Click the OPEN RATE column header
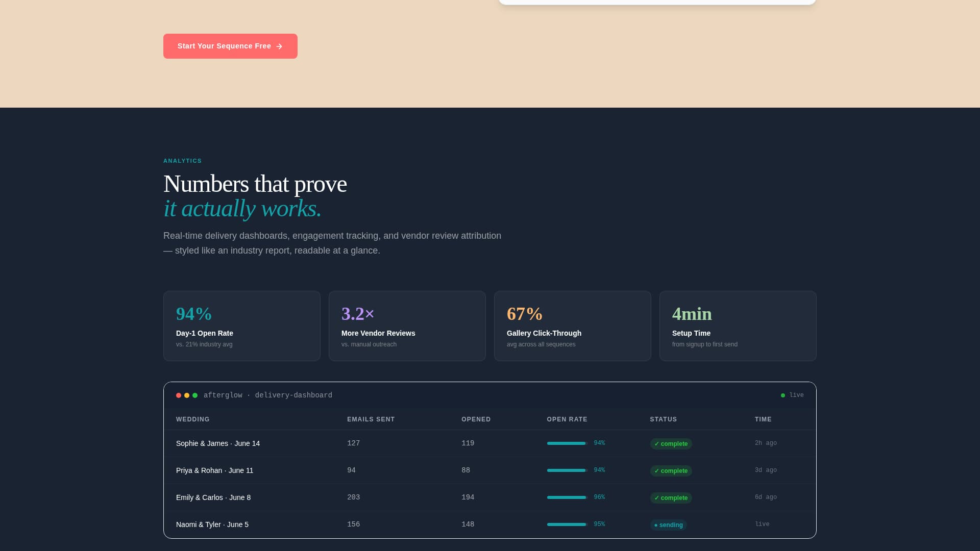Screen dimensions: 980x551 567,419
